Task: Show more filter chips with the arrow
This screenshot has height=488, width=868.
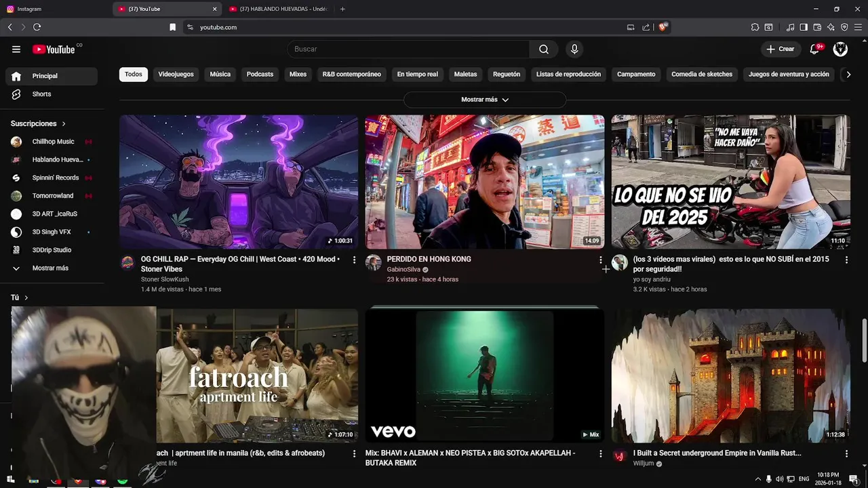Action: click(848, 75)
